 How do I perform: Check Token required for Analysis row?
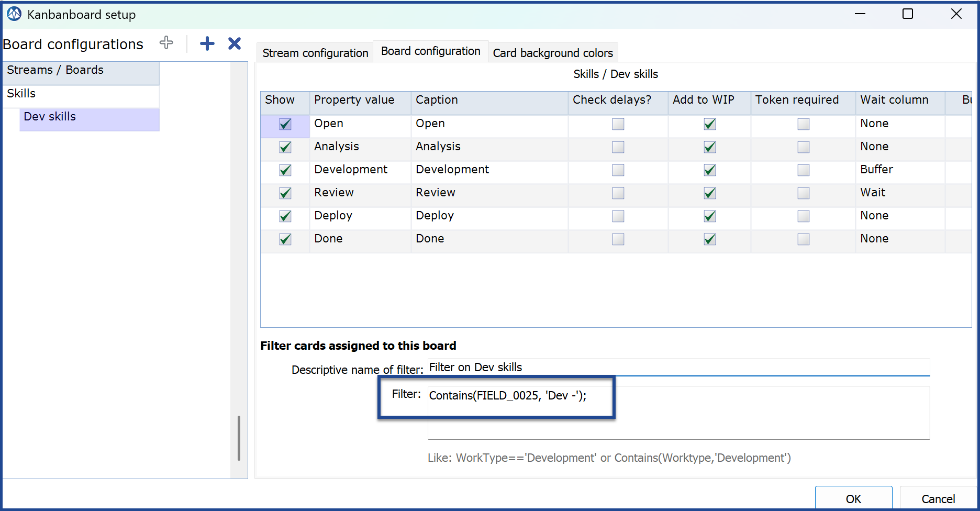(804, 147)
